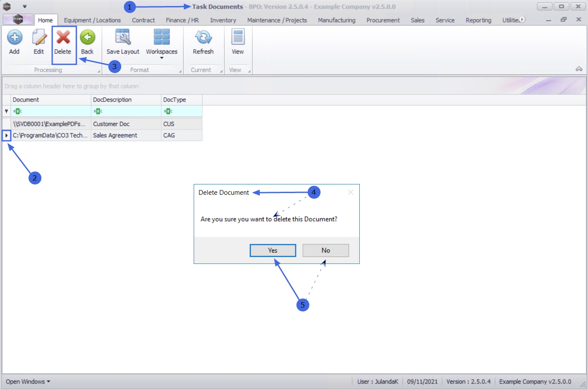Go to the Reporting tab
Screen dimensions: 588x390
478,20
